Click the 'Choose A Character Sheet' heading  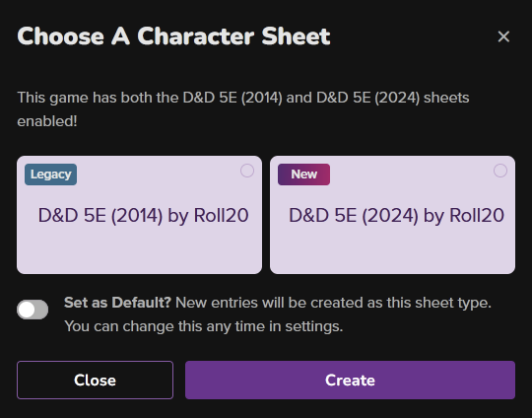[x=173, y=36]
